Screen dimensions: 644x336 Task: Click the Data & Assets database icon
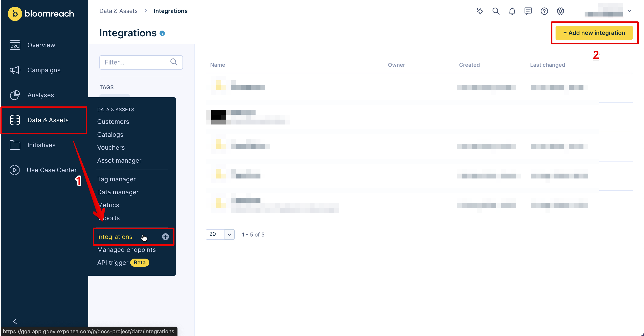pyautogui.click(x=15, y=120)
